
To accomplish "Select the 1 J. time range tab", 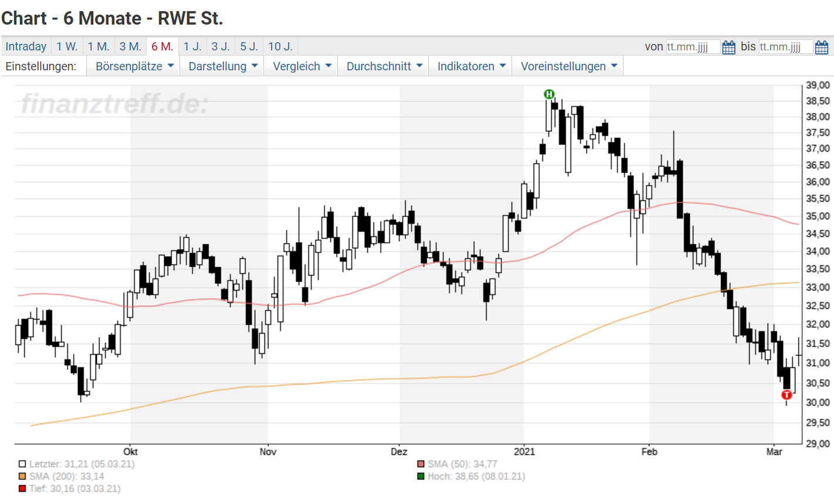I will click(x=192, y=46).
